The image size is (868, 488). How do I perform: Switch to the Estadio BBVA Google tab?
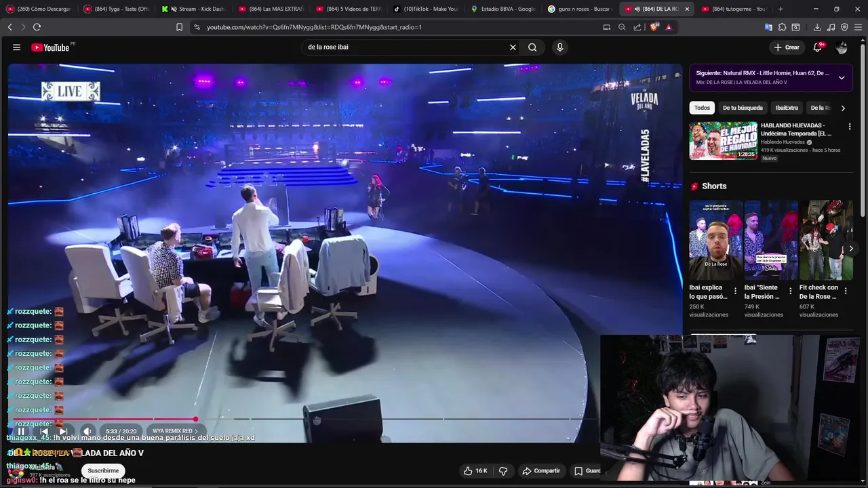coord(502,9)
